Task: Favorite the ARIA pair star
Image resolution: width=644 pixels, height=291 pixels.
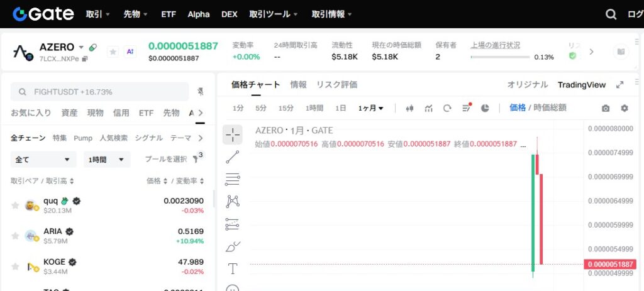Action: (15, 236)
